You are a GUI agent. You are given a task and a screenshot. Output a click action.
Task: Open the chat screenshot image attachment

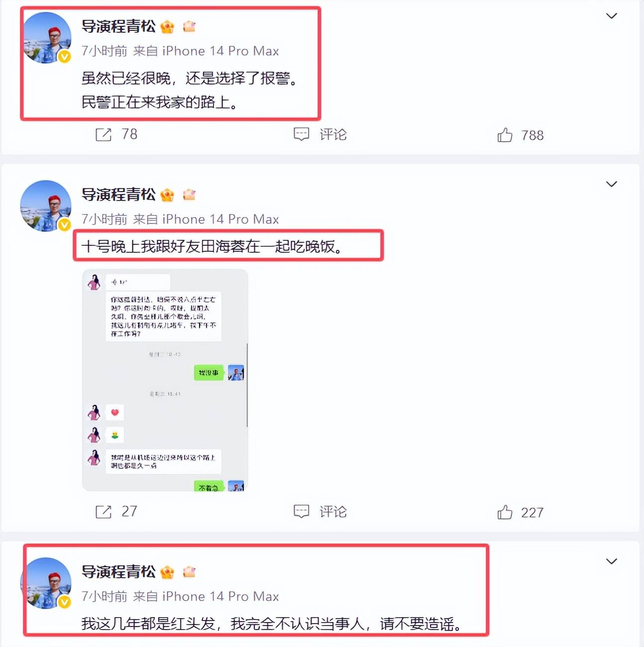[x=165, y=380]
